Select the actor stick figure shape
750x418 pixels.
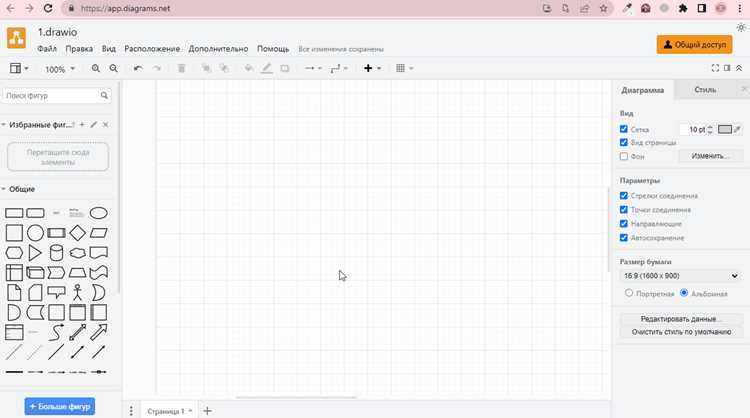pos(77,292)
